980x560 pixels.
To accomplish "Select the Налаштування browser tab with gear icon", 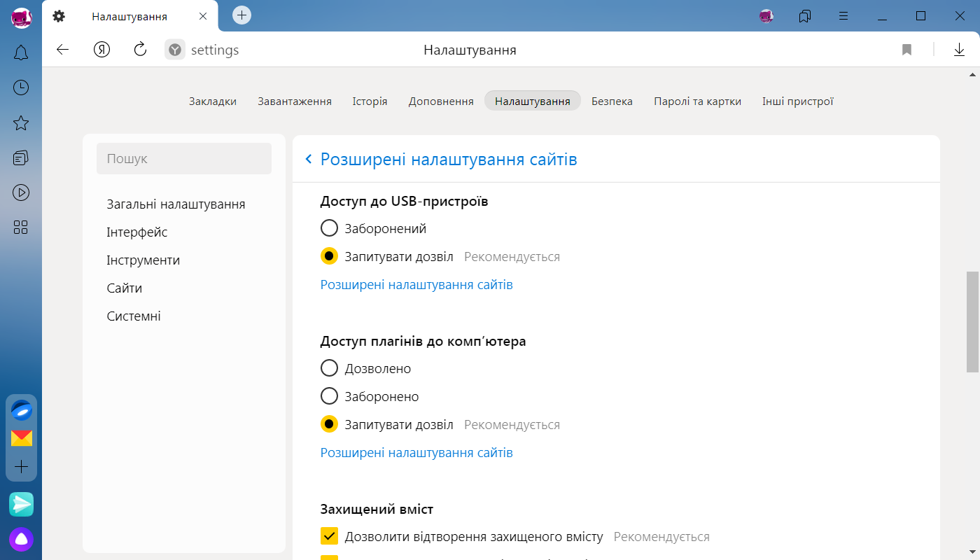I will 129,16.
